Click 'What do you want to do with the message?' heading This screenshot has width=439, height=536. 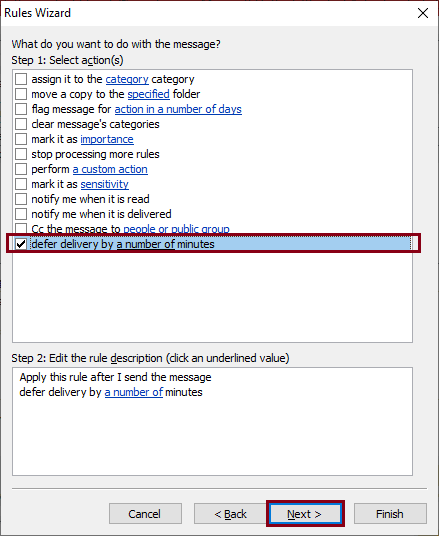pos(116,44)
